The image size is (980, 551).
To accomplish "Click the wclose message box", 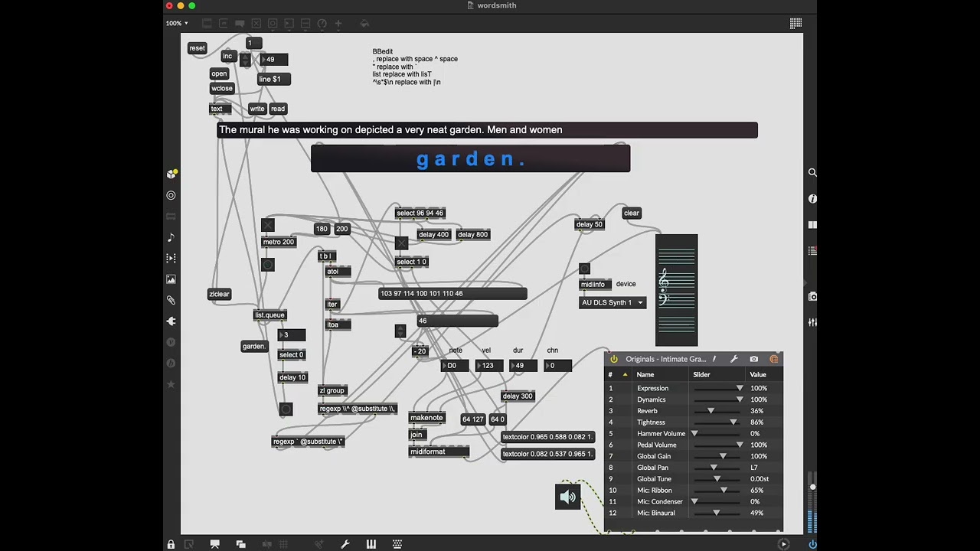I will point(222,88).
